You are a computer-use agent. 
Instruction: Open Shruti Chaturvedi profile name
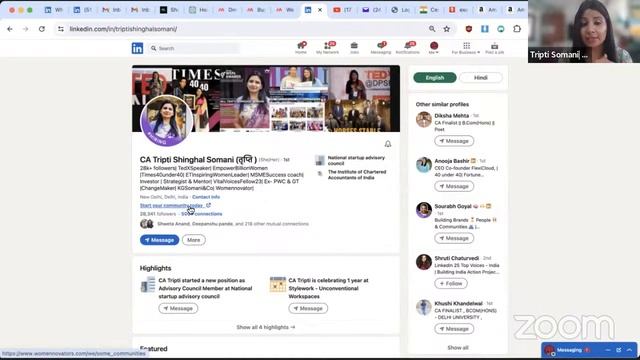[456, 258]
